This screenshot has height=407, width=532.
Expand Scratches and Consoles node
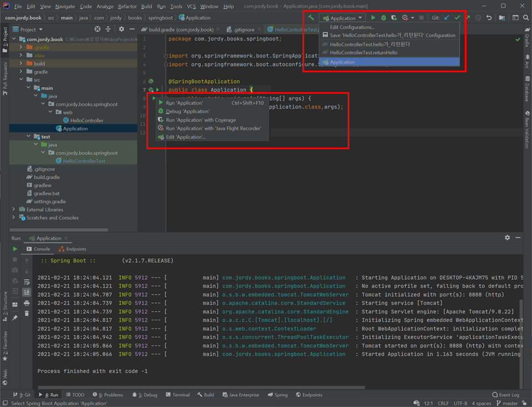pyautogui.click(x=14, y=218)
